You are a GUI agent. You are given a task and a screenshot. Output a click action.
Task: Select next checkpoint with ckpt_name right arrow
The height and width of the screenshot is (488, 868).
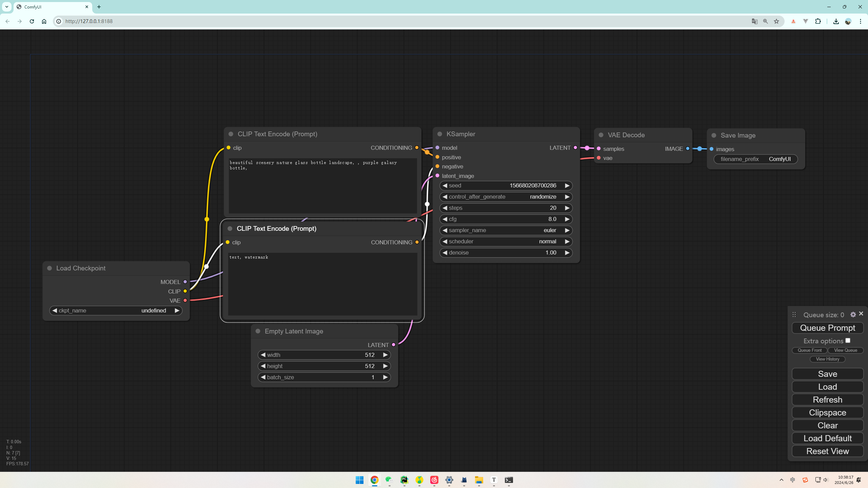(177, 310)
